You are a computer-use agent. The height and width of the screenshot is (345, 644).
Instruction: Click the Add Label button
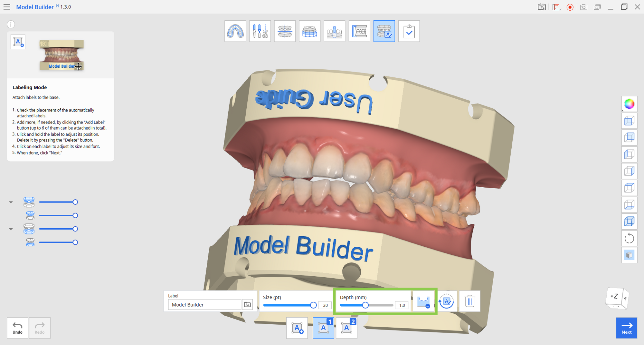[x=297, y=328]
